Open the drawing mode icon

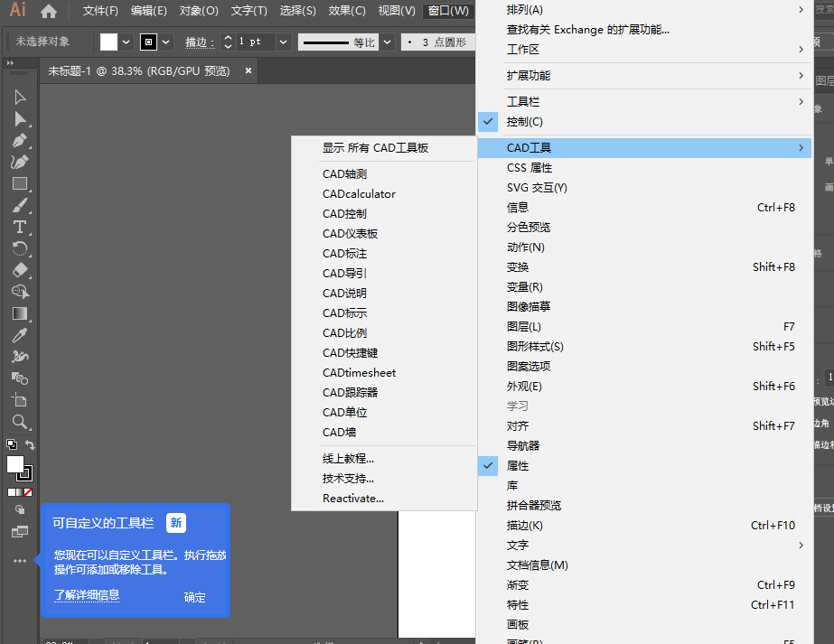[20, 509]
